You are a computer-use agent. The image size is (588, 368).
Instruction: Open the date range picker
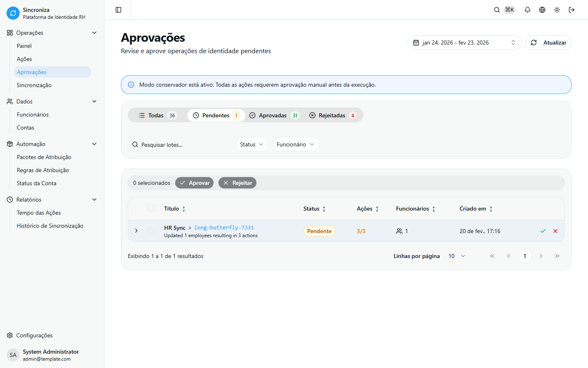point(464,43)
